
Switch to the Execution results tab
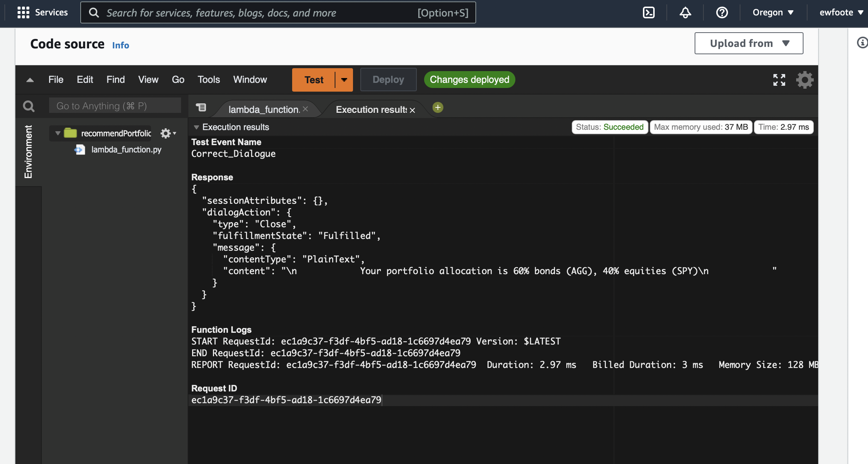tap(371, 110)
